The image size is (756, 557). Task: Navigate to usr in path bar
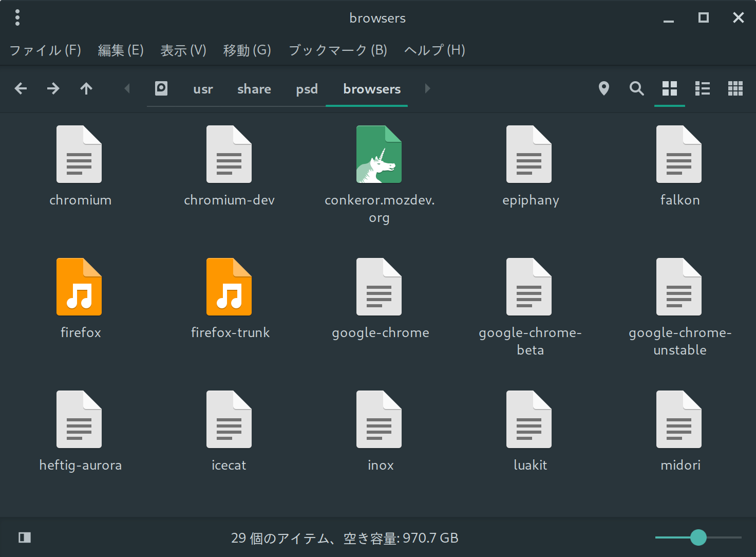coord(203,89)
